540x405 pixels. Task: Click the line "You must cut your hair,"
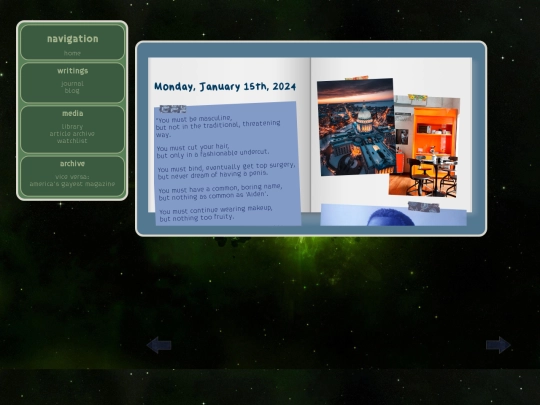[193, 147]
